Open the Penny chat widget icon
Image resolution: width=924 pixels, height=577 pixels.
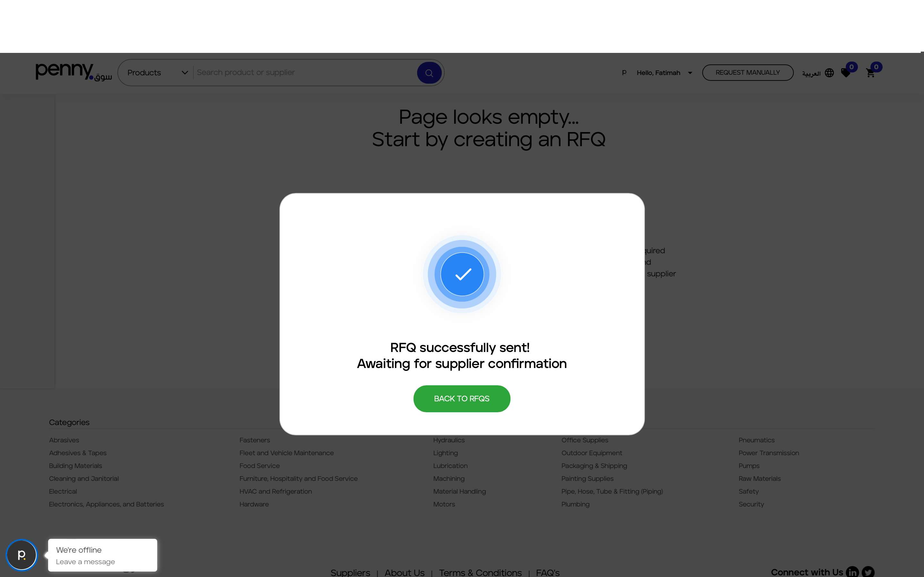[x=22, y=555]
